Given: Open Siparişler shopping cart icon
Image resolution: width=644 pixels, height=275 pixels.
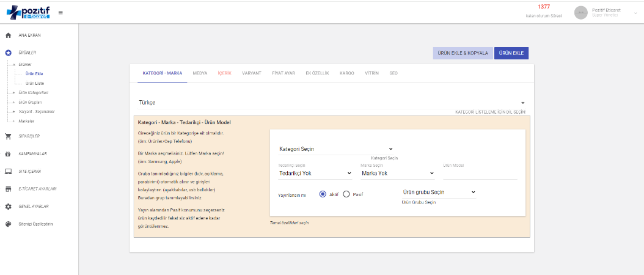Looking at the screenshot, I should (9, 136).
